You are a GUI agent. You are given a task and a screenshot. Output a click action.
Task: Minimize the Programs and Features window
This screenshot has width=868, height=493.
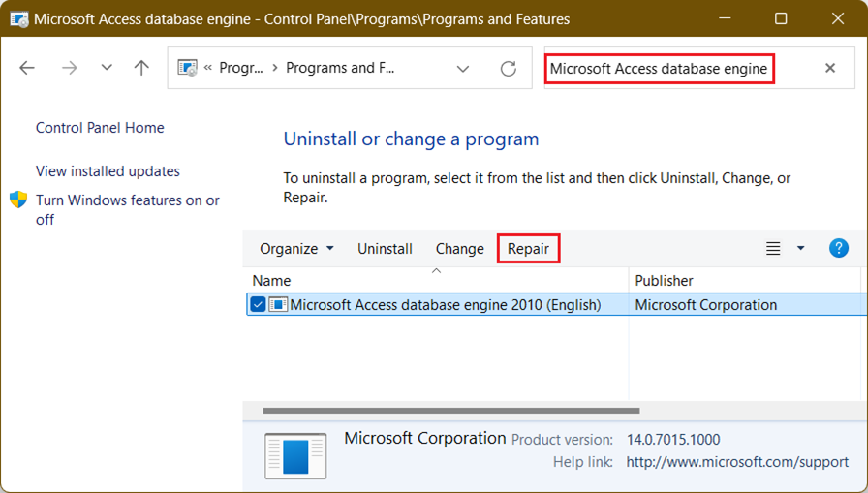tap(725, 18)
